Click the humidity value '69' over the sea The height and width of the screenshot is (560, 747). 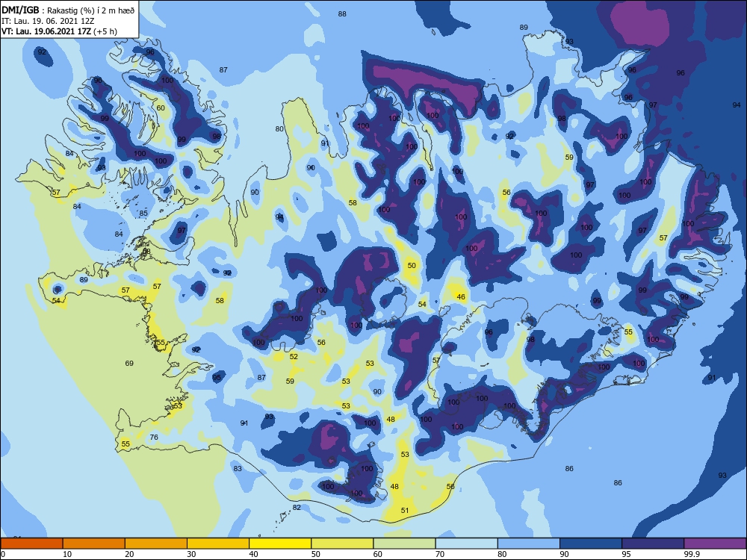[129, 364]
